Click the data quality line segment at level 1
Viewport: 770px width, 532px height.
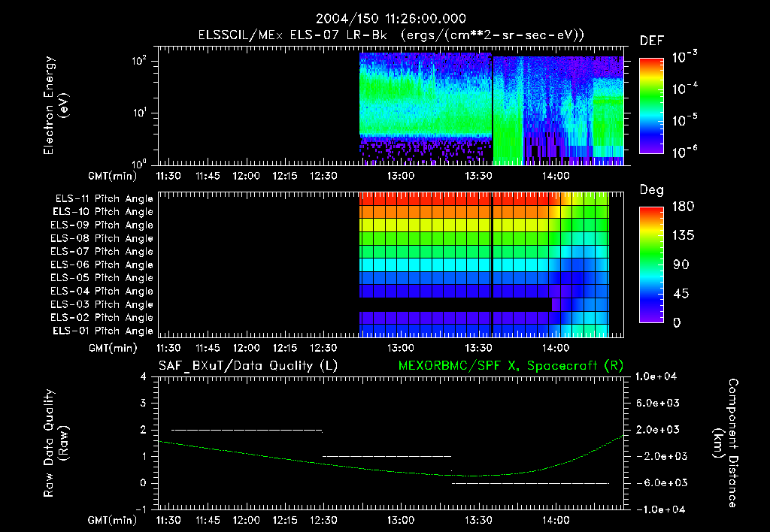[x=387, y=456]
